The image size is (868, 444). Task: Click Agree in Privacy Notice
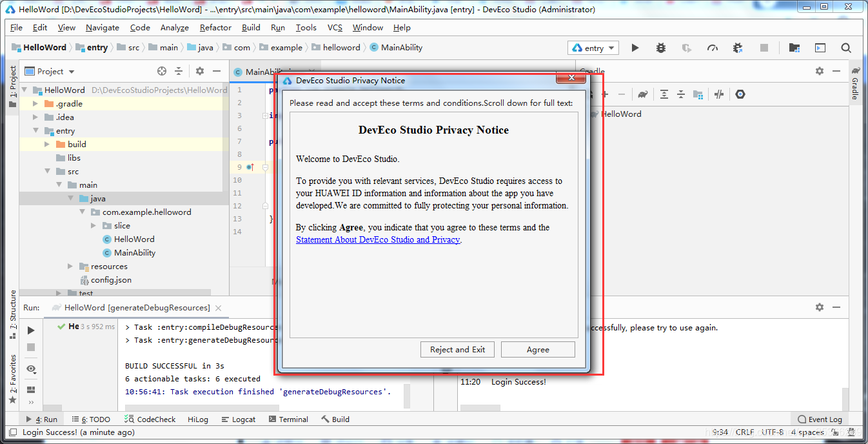click(x=538, y=349)
